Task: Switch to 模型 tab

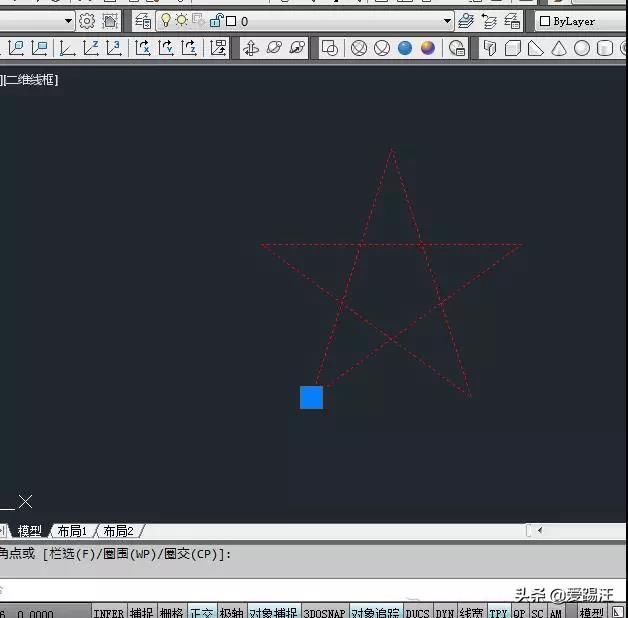Action: tap(29, 531)
